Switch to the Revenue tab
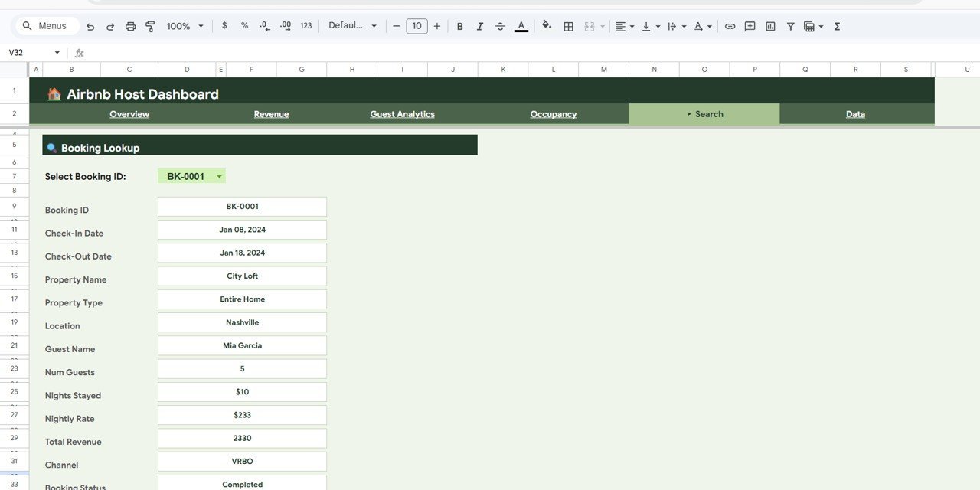The width and height of the screenshot is (980, 490). [x=271, y=113]
